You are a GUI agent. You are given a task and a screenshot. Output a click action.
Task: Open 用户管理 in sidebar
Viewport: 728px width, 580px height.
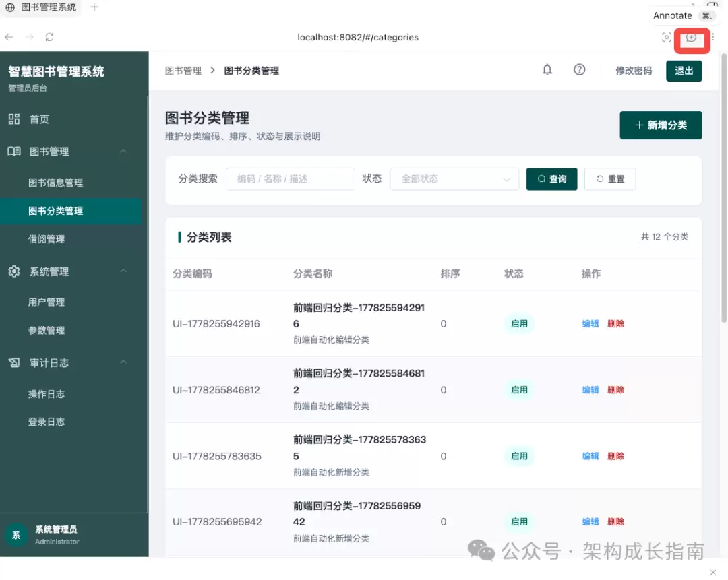(47, 302)
